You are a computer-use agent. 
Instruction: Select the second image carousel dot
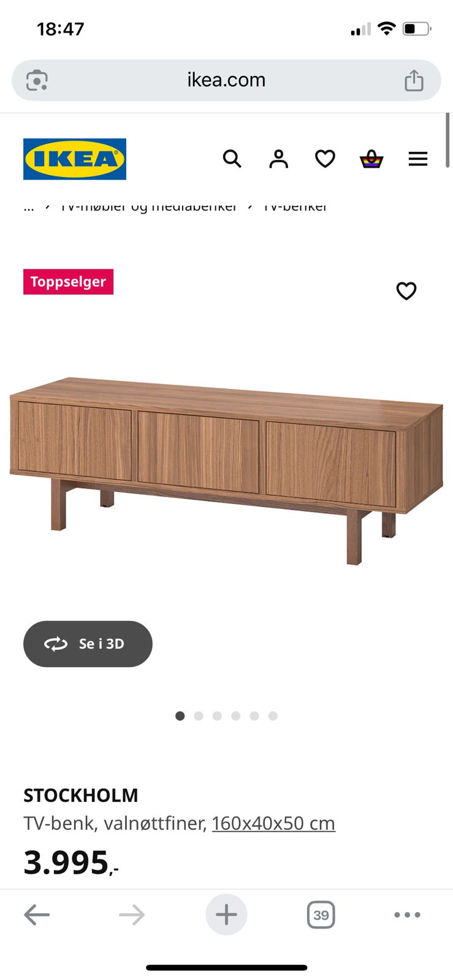199,716
